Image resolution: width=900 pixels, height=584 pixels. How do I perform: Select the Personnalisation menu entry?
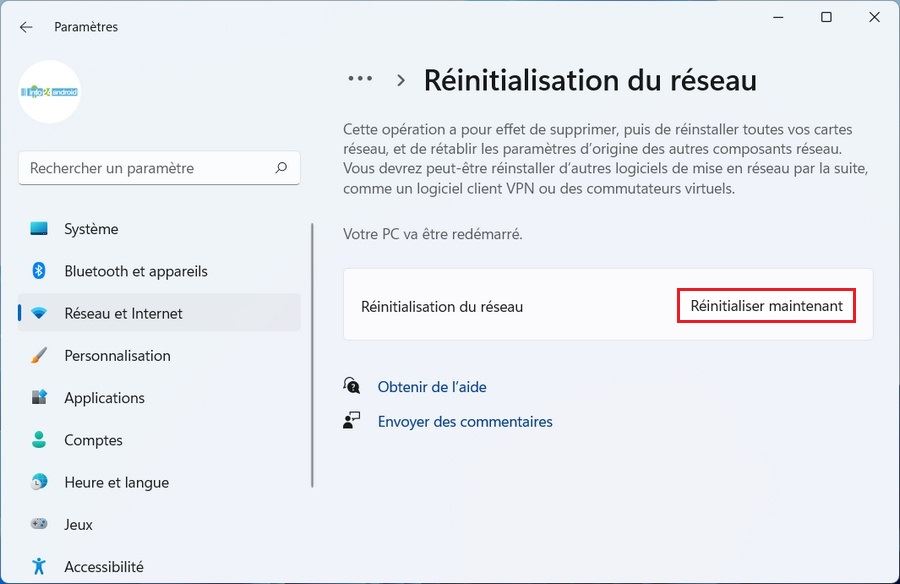pos(117,356)
